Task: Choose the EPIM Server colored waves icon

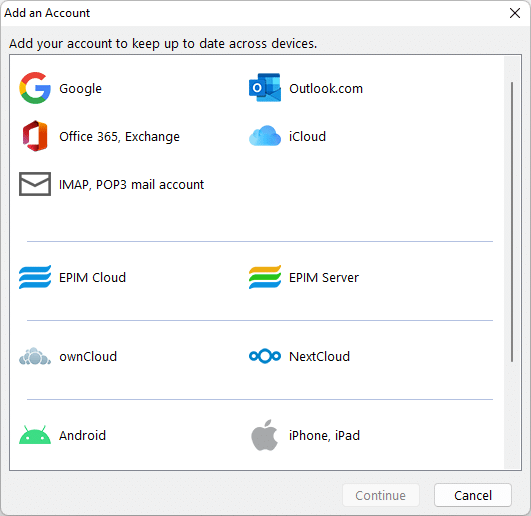Action: [x=265, y=277]
